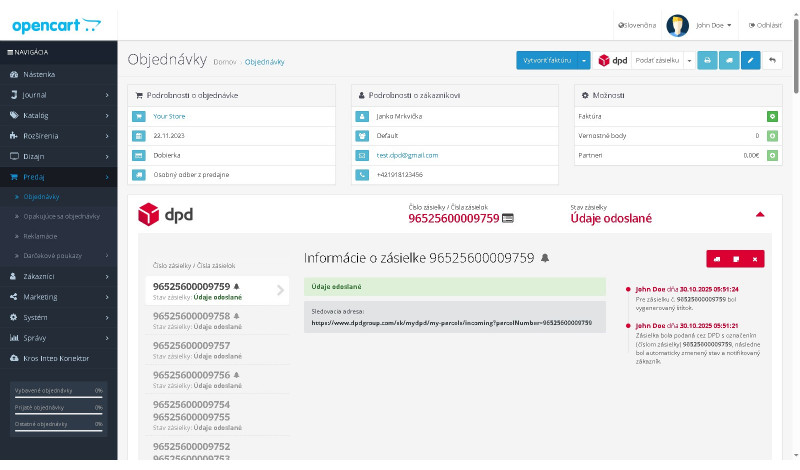Go back using the reply arrow button
The height and width of the screenshot is (470, 800).
tap(772, 60)
